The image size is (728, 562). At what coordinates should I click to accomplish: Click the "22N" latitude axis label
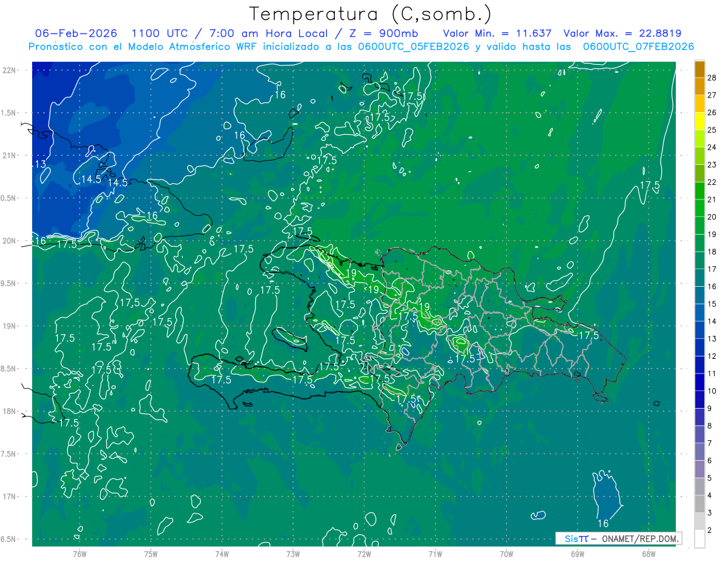pos(9,70)
